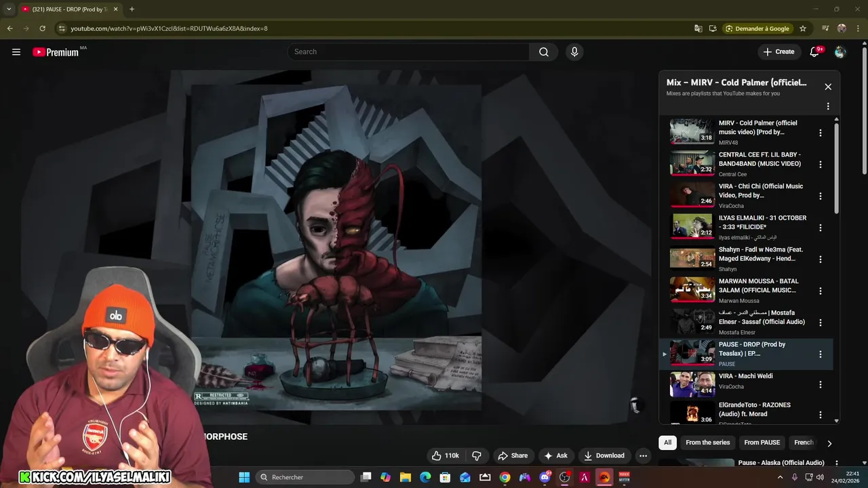The width and height of the screenshot is (868, 488).
Task: Click Mostafa Elnesr - 3assaf video thumbnail
Action: 692,321
